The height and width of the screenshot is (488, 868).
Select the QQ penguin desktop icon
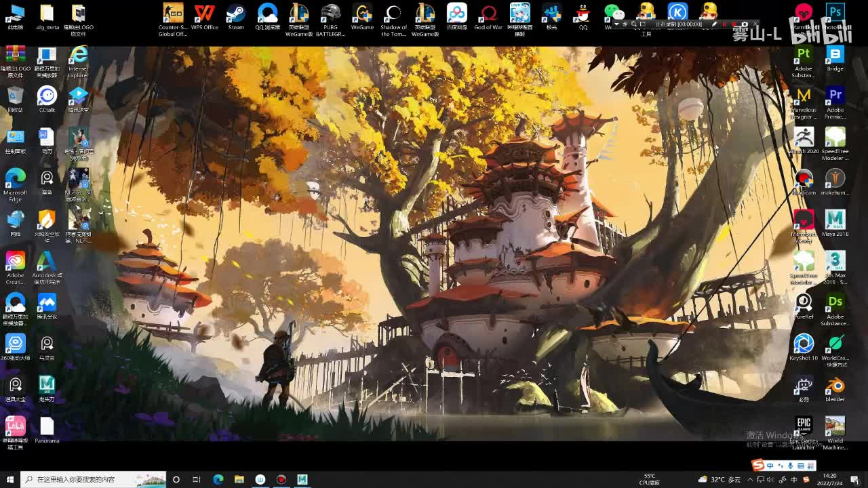[x=583, y=13]
